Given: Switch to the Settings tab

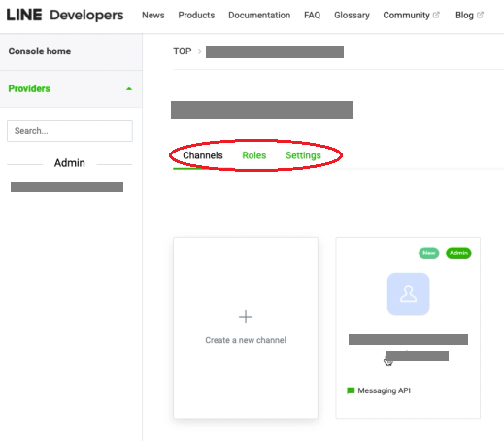Looking at the screenshot, I should click(303, 155).
